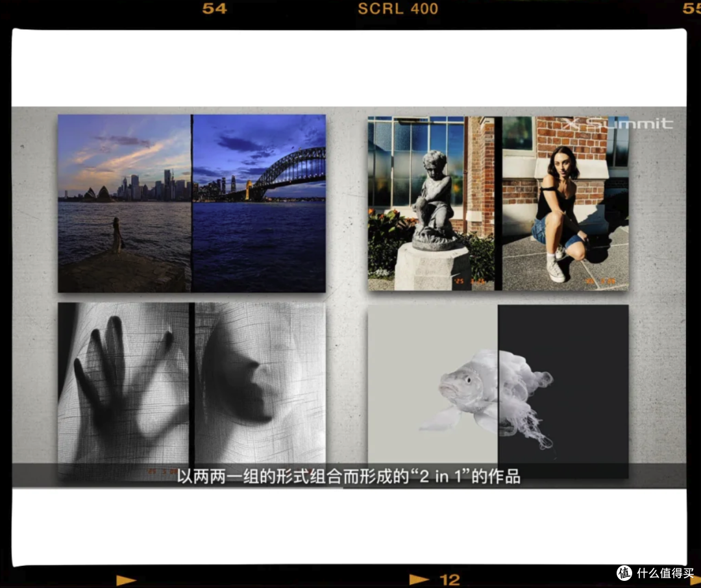Open the hand and face silhouette diptych
The height and width of the screenshot is (588, 701).
[x=191, y=392]
